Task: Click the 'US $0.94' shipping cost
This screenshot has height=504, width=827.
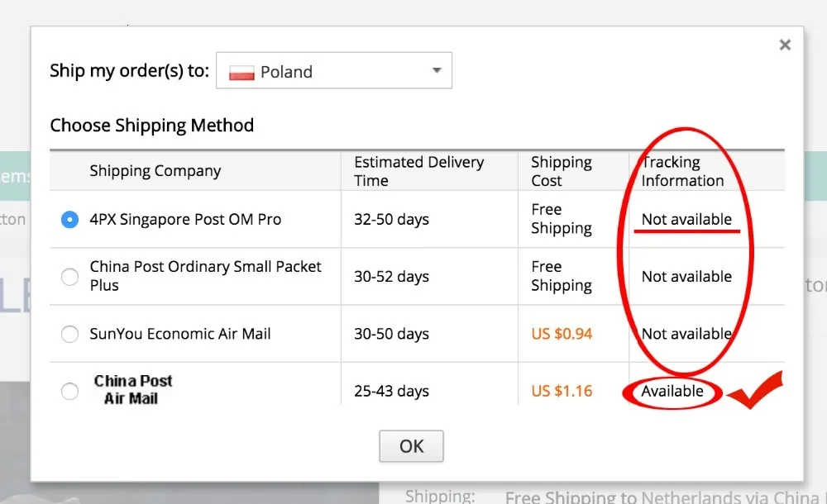Action: [562, 334]
